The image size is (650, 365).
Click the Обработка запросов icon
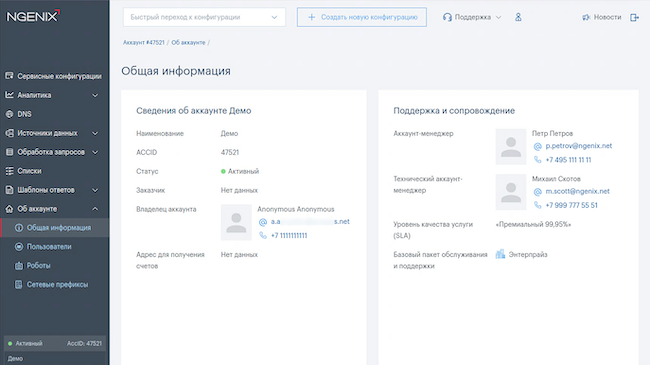[9, 152]
